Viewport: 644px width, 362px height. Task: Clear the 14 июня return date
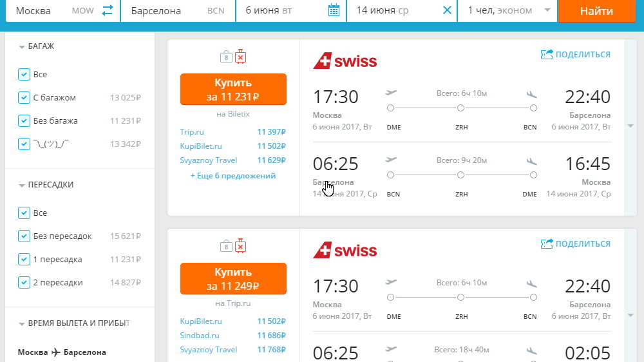point(448,10)
